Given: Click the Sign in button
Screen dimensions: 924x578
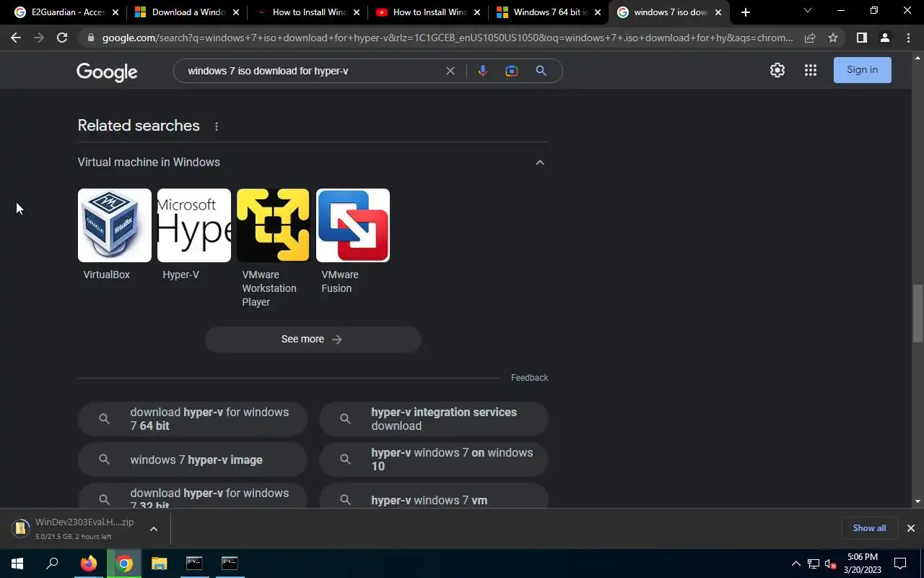Looking at the screenshot, I should click(x=863, y=70).
